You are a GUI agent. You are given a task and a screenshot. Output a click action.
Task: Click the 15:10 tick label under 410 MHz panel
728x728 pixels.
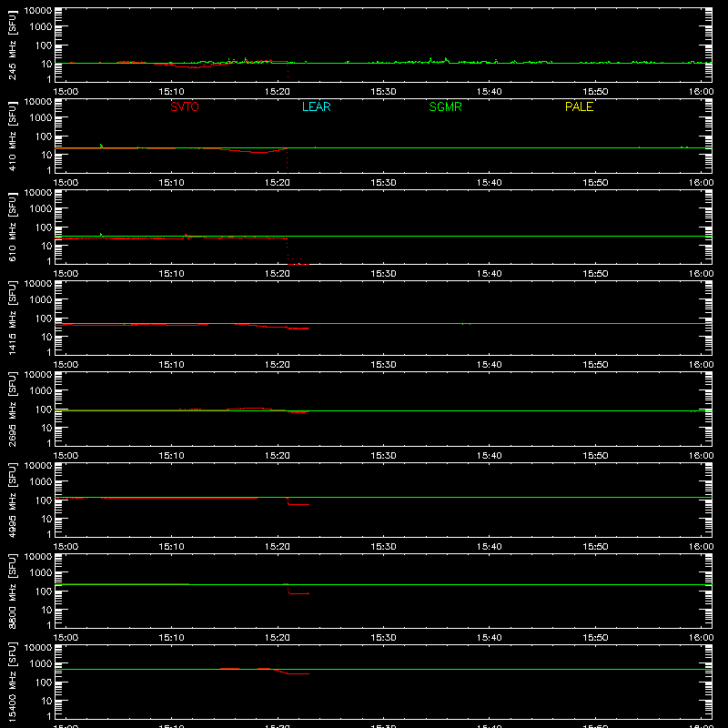pyautogui.click(x=171, y=183)
